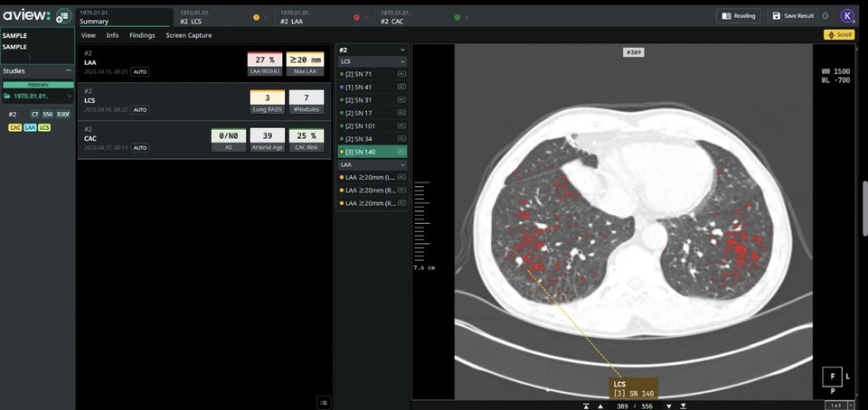Jump to first slice arrow icon
The image size is (868, 410).
coord(587,405)
